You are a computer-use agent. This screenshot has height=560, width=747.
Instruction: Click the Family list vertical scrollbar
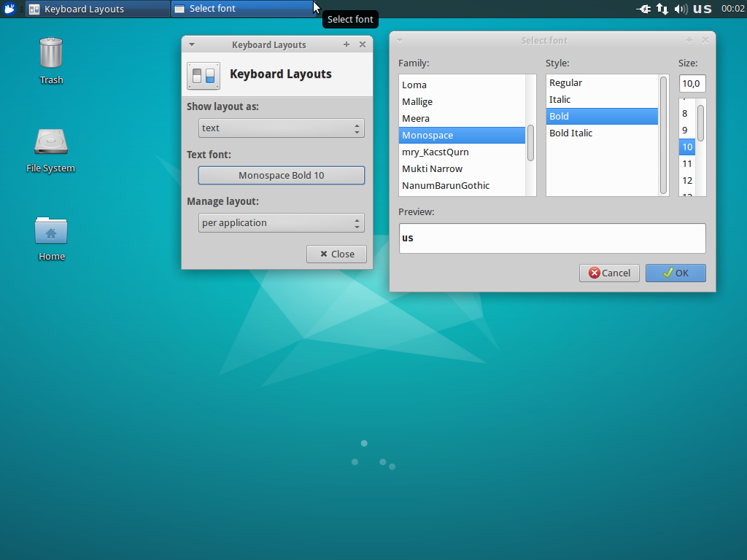pyautogui.click(x=531, y=143)
